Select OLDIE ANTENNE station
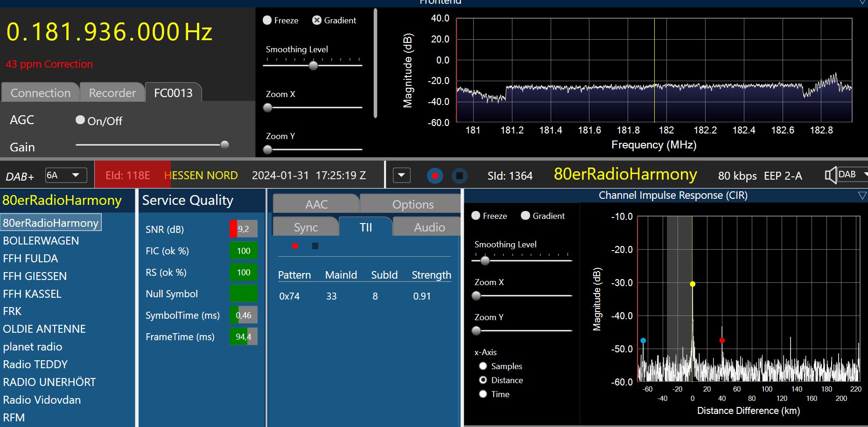Image resolution: width=868 pixels, height=427 pixels. pyautogui.click(x=44, y=329)
